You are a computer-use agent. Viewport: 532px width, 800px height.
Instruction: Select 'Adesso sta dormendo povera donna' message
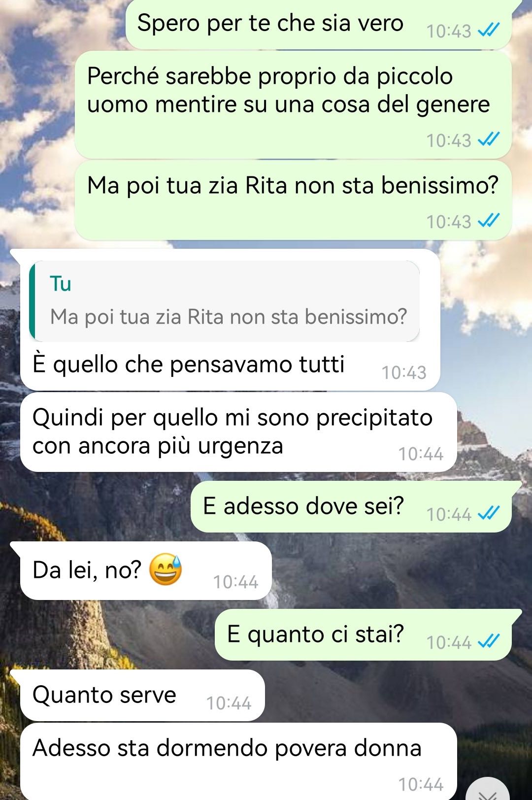(x=238, y=761)
